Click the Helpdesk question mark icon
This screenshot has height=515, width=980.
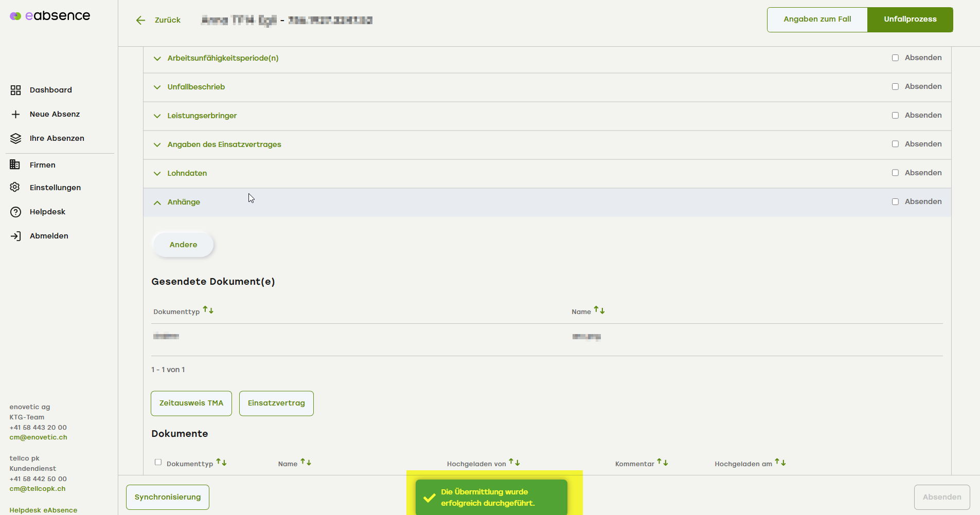click(15, 212)
